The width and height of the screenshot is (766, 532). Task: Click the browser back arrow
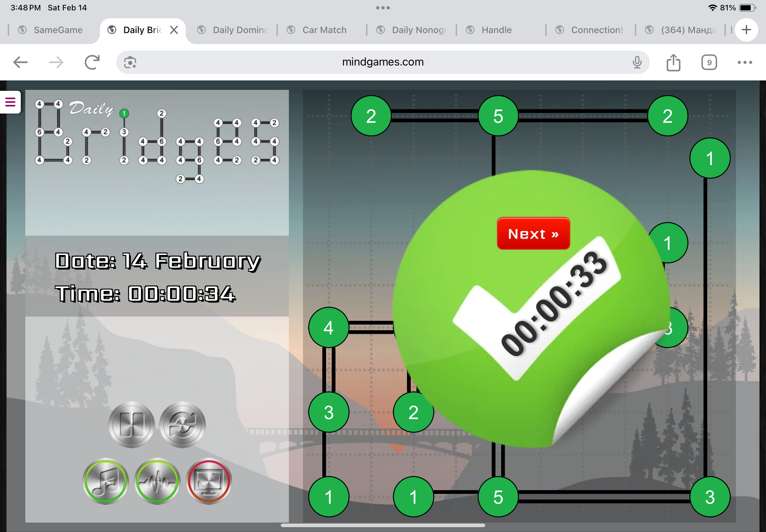pos(20,62)
